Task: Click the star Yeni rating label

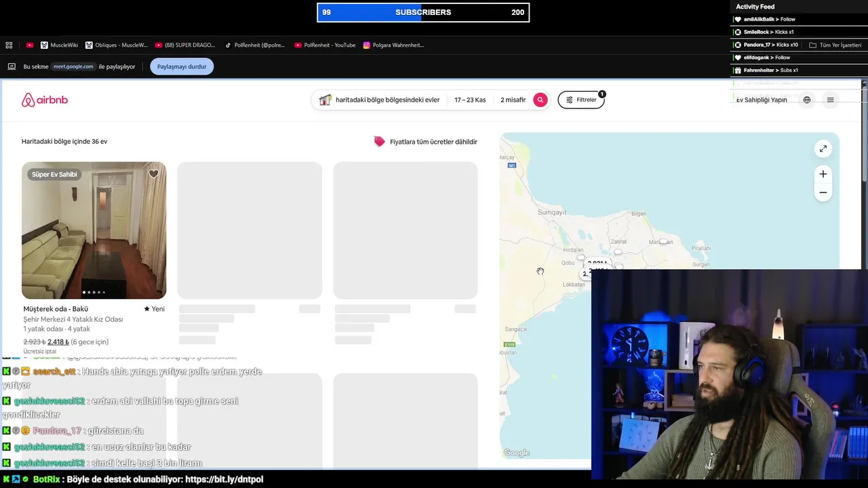Action: click(x=154, y=309)
